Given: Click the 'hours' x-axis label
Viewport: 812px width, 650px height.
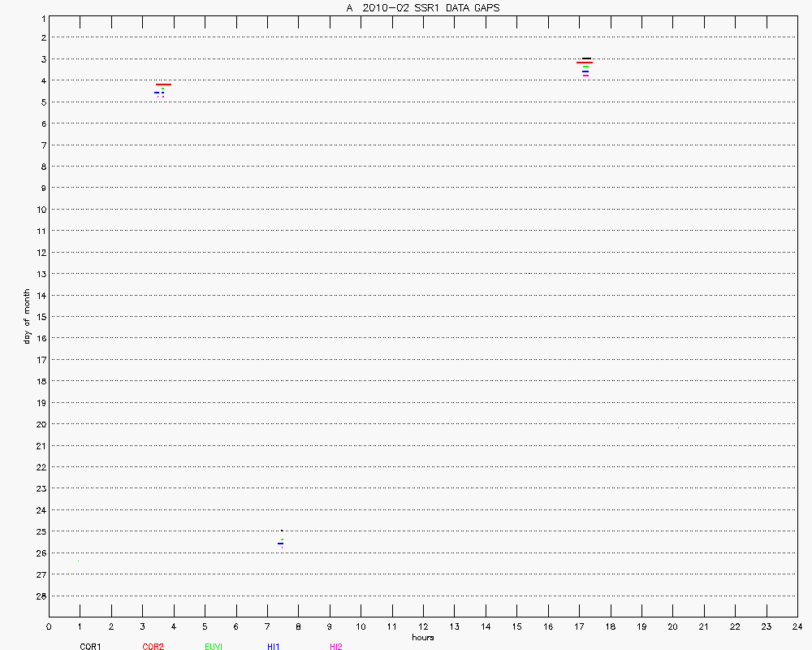Looking at the screenshot, I should pyautogui.click(x=422, y=638).
